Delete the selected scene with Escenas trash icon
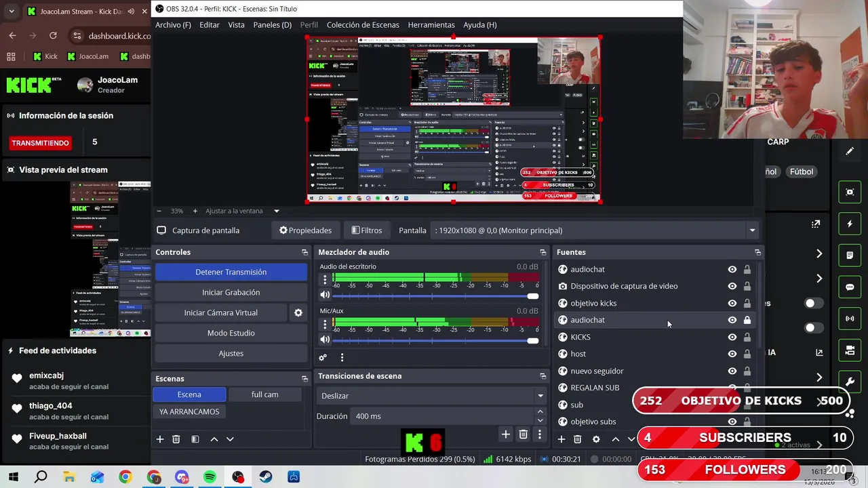The width and height of the screenshot is (868, 488). [176, 439]
